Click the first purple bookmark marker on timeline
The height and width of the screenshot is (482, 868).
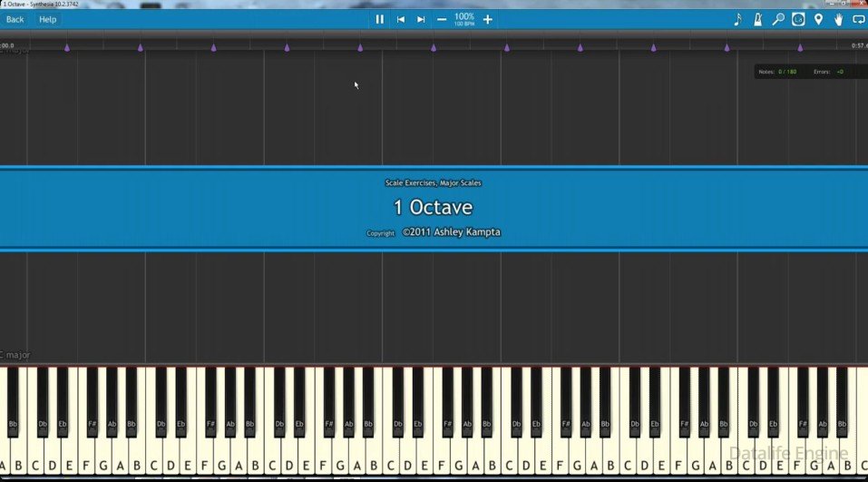click(67, 48)
